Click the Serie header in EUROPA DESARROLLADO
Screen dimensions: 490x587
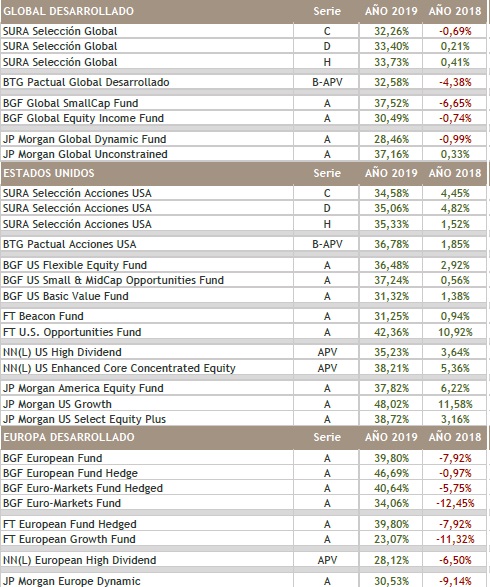(327, 437)
